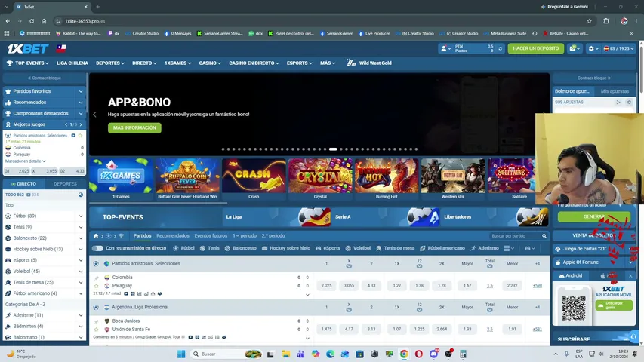
Task: Filter by Hockey sobre hielo
Action: point(286,248)
